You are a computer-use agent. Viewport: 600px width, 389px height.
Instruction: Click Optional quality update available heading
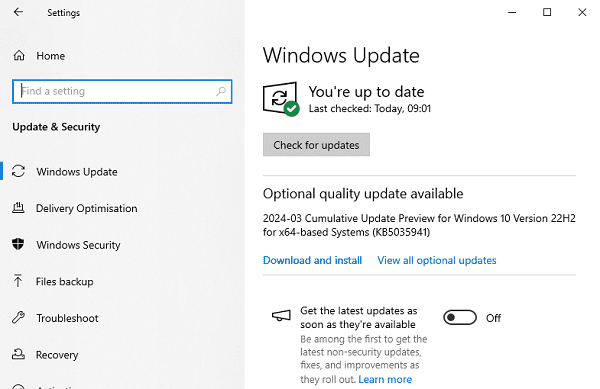363,194
